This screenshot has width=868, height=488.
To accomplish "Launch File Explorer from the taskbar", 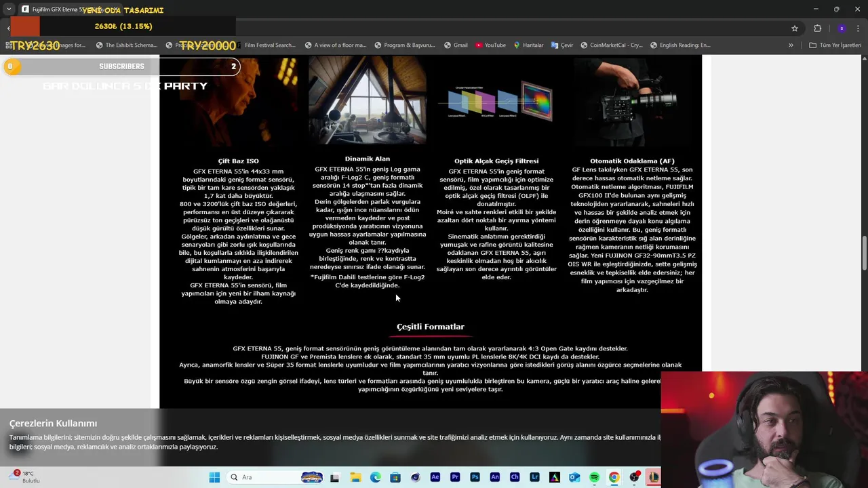I will [355, 477].
